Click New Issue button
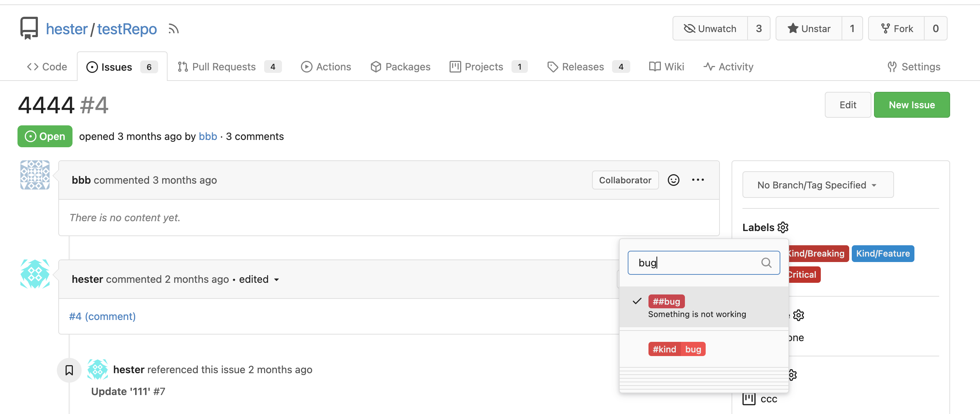This screenshot has width=980, height=414. pyautogui.click(x=914, y=105)
